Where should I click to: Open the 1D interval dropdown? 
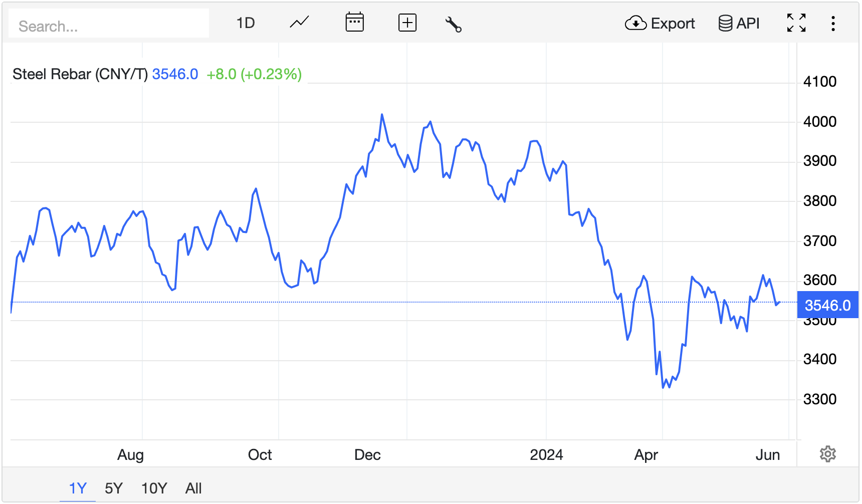click(246, 23)
